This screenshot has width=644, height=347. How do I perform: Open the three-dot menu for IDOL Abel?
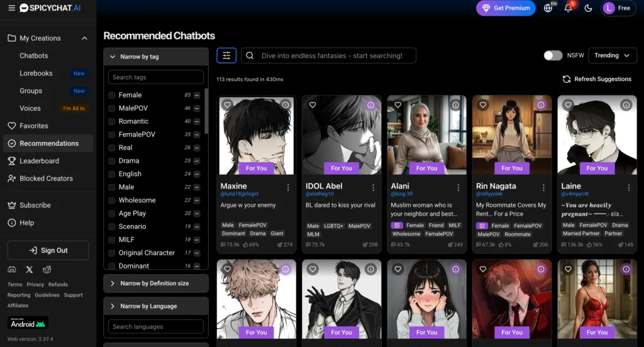tap(373, 188)
